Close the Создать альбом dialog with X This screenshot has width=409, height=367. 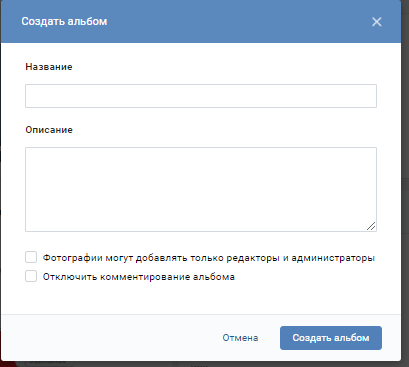point(377,22)
